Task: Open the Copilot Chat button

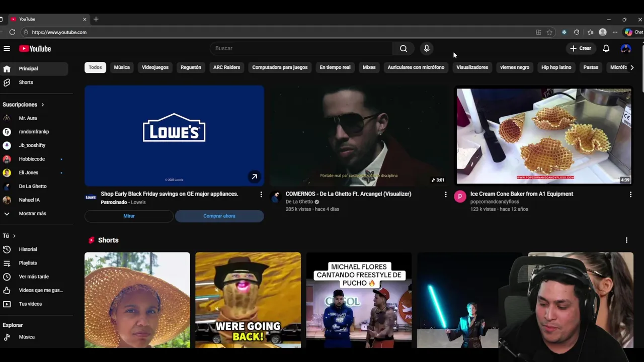Action: (x=633, y=32)
